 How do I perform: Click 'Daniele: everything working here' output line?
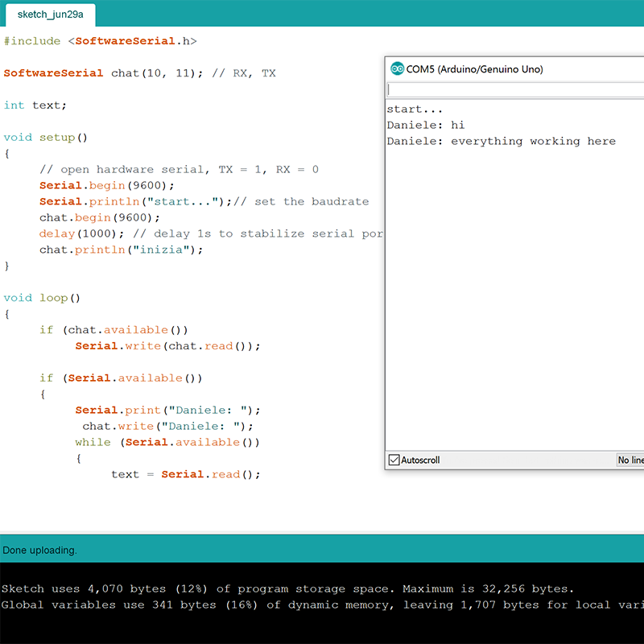point(501,142)
